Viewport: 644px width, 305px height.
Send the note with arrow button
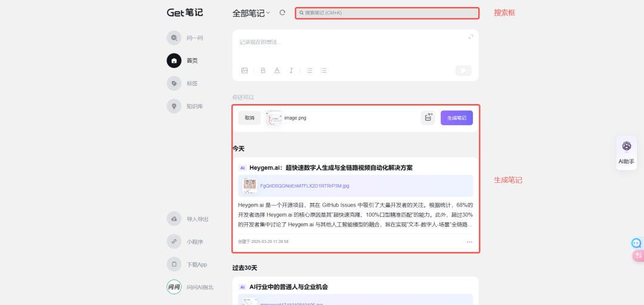(463, 71)
